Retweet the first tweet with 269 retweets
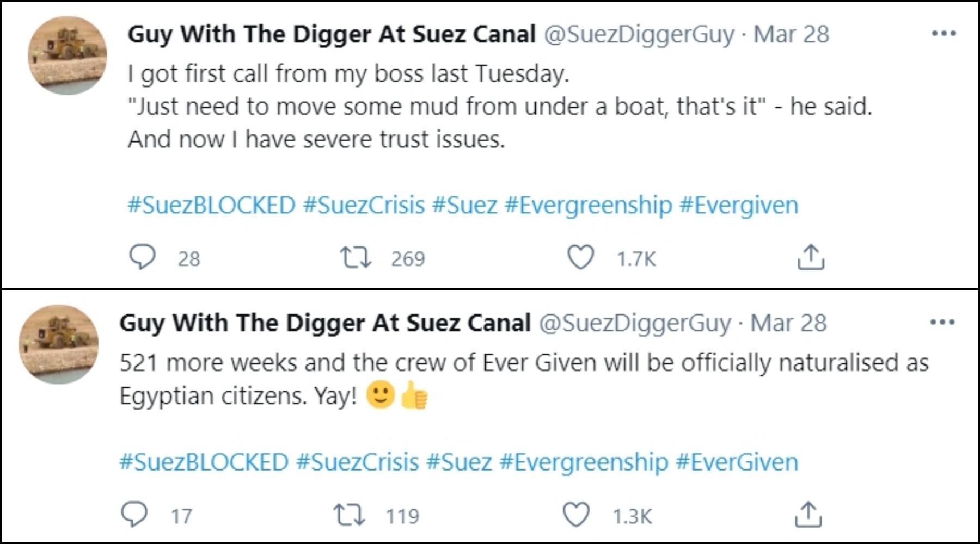 coord(355,257)
